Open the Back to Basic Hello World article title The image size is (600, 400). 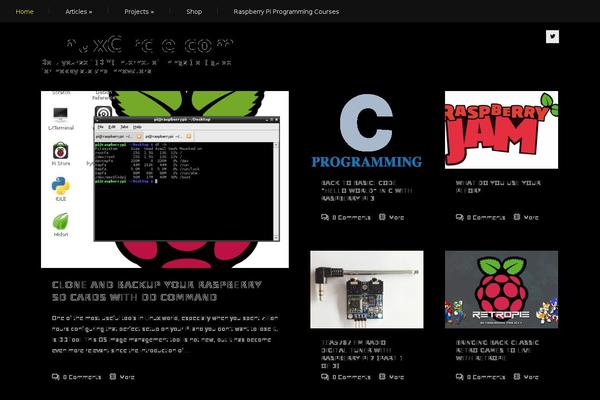point(367,191)
